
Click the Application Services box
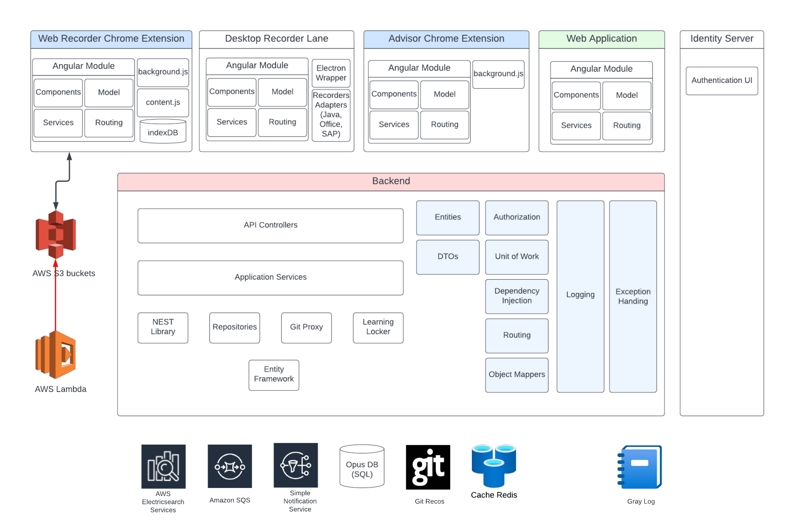pyautogui.click(x=270, y=277)
